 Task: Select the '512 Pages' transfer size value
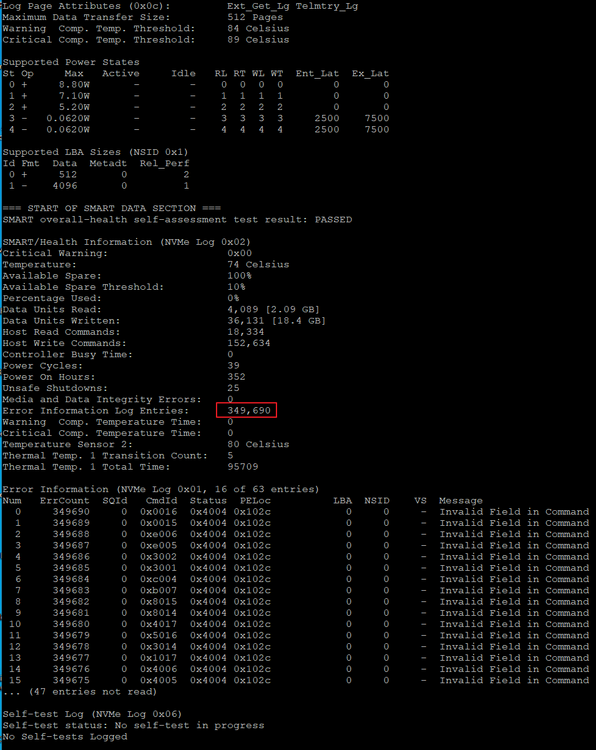click(x=255, y=17)
